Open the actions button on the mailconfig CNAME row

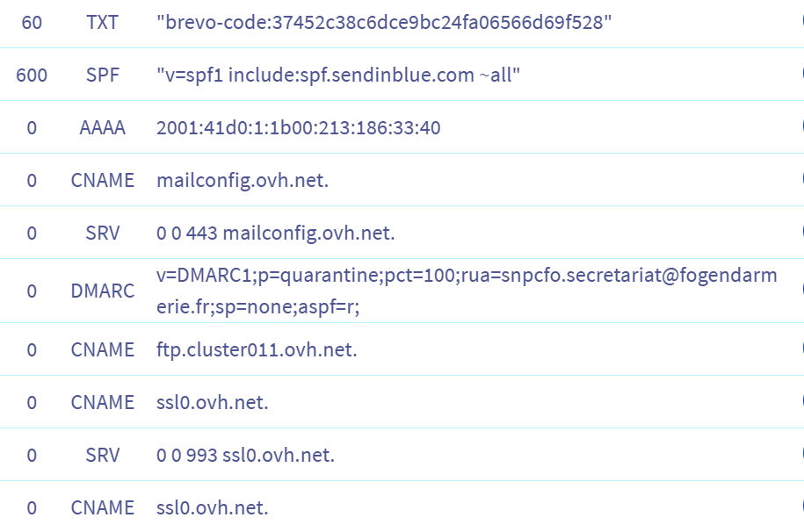[x=801, y=180]
